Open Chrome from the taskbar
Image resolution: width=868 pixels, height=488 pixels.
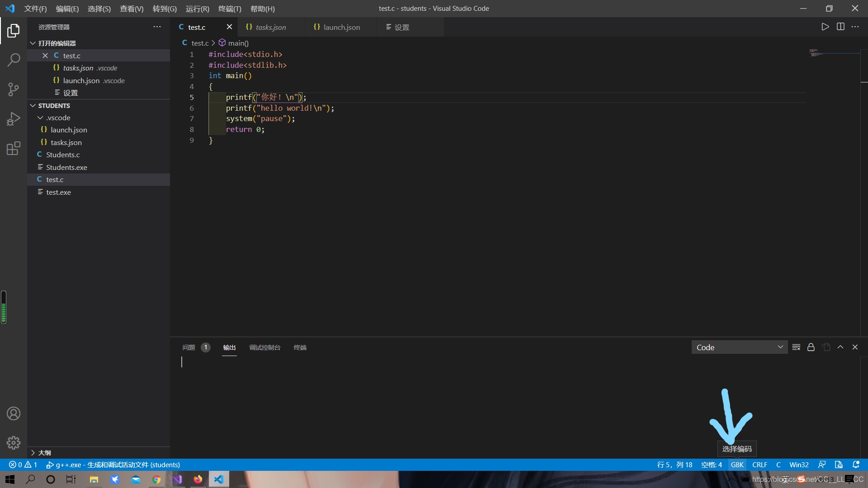[156, 479]
